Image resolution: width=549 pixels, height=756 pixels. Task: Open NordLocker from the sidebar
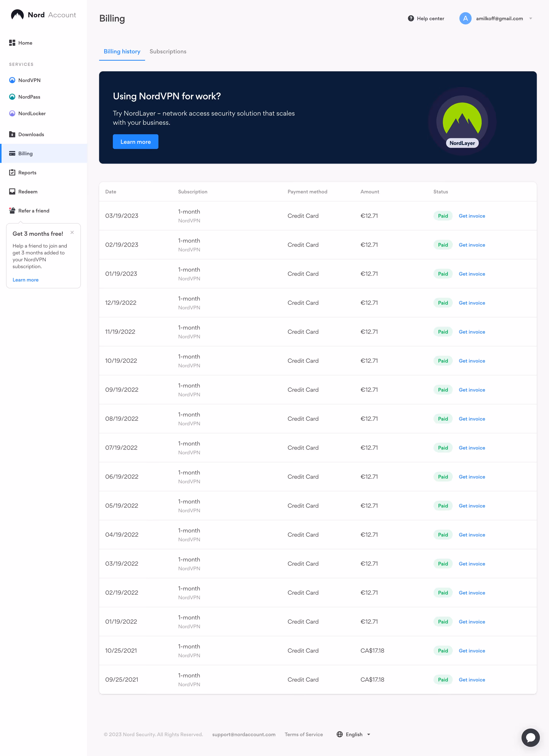pos(32,113)
